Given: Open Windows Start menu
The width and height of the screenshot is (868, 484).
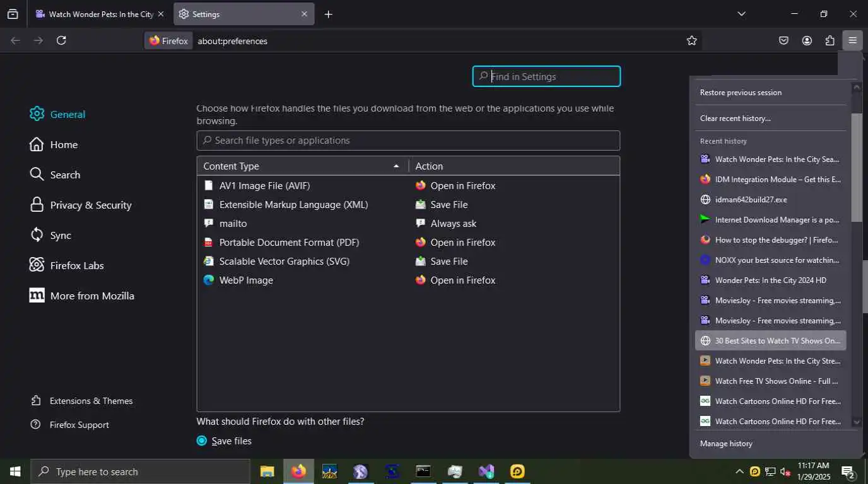Looking at the screenshot, I should pos(15,471).
